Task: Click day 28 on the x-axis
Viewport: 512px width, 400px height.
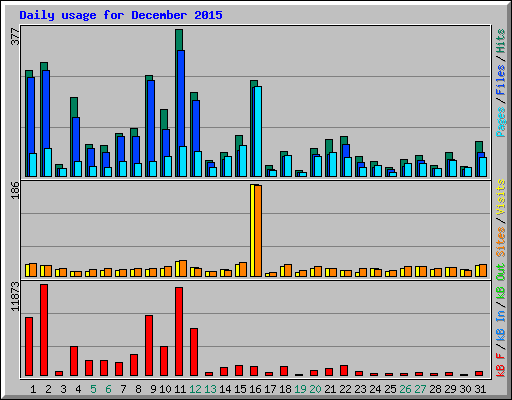Action: pos(435,389)
